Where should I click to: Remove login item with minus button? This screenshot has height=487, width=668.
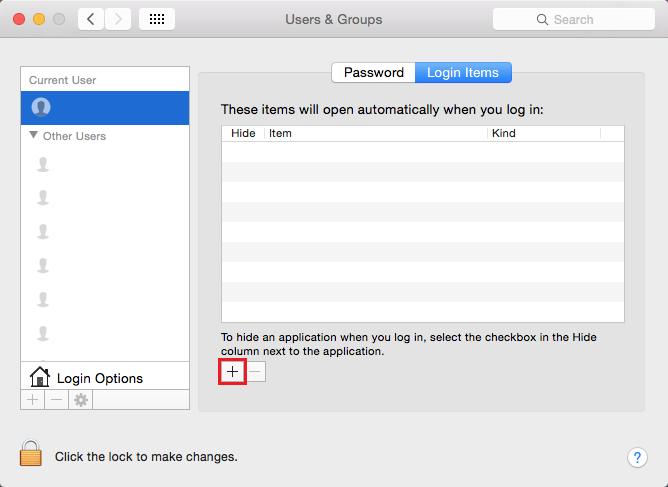click(x=255, y=372)
